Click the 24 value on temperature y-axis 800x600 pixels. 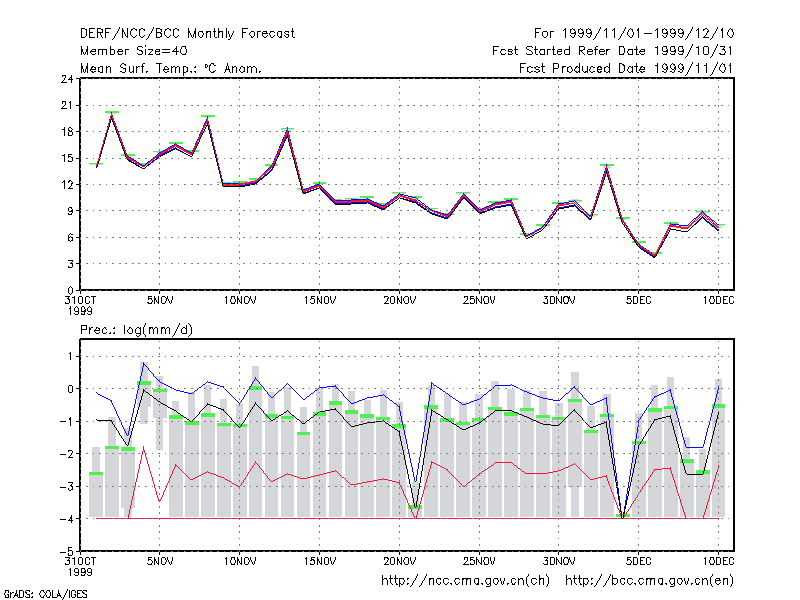click(67, 79)
